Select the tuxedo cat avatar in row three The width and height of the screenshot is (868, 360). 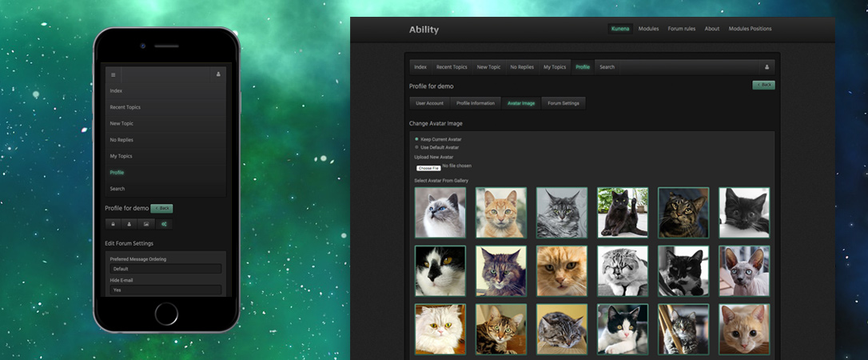point(623,329)
